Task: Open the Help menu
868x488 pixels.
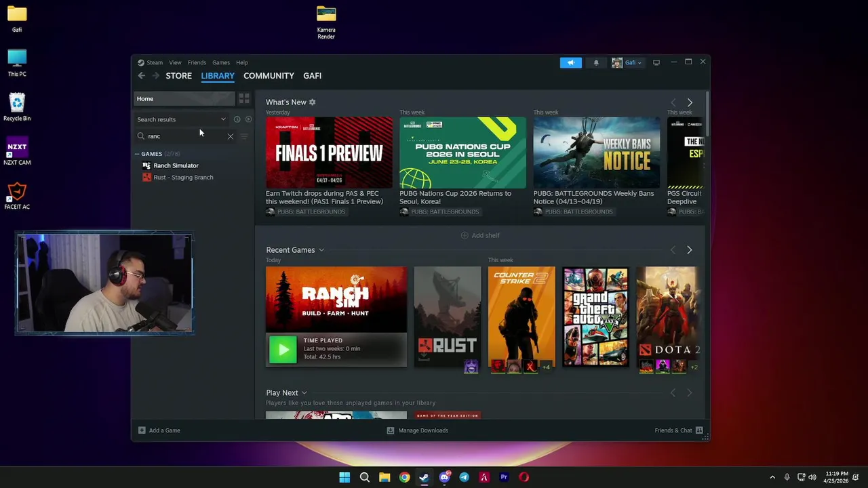Action: [x=242, y=62]
